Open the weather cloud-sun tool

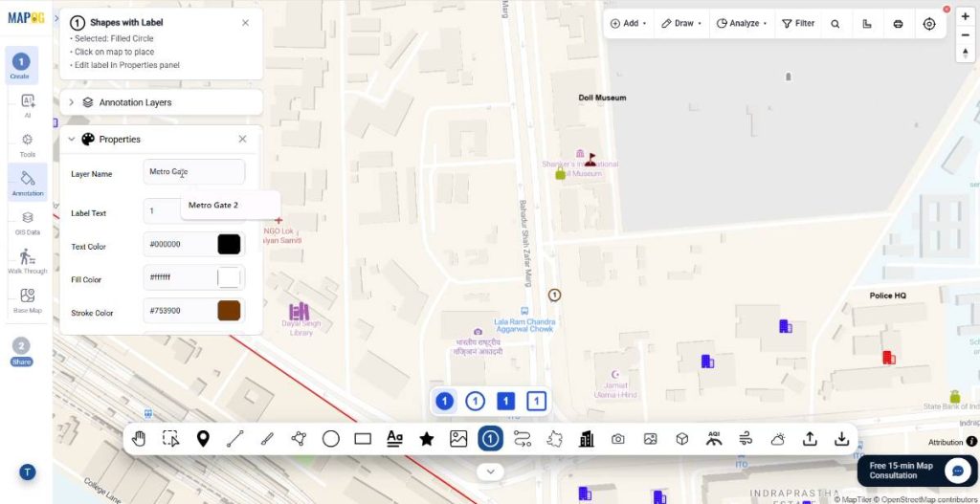tap(777, 439)
